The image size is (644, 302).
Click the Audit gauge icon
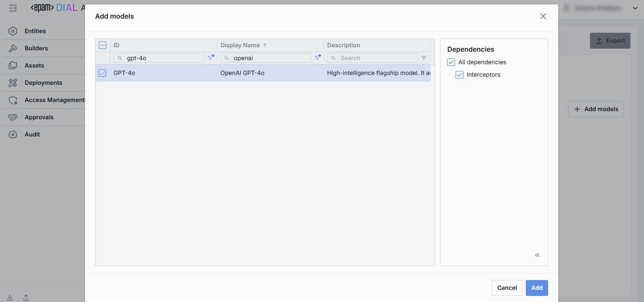pos(13,134)
